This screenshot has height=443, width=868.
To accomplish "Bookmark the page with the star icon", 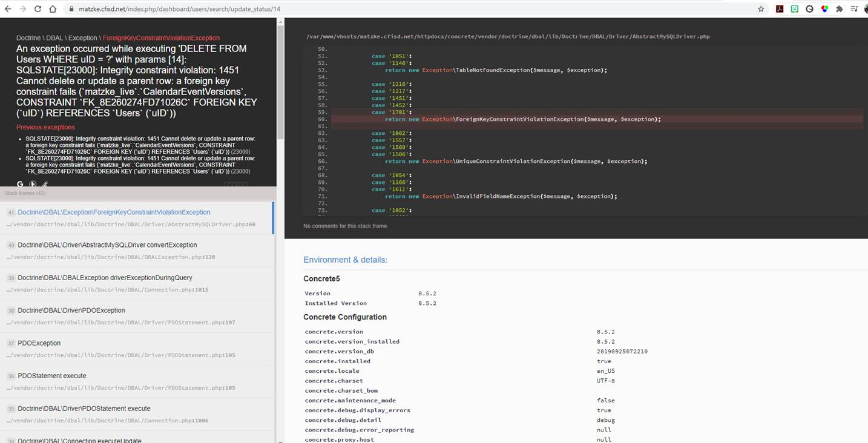I will 761,9.
